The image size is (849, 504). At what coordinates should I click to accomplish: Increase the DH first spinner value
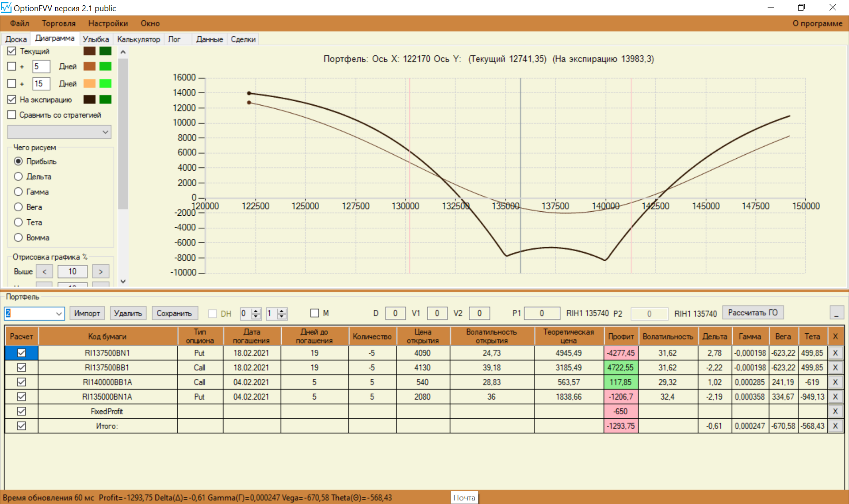(x=256, y=311)
